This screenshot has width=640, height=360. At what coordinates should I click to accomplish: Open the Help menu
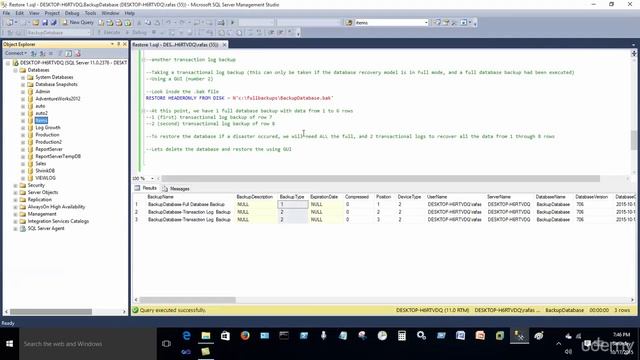(129, 13)
